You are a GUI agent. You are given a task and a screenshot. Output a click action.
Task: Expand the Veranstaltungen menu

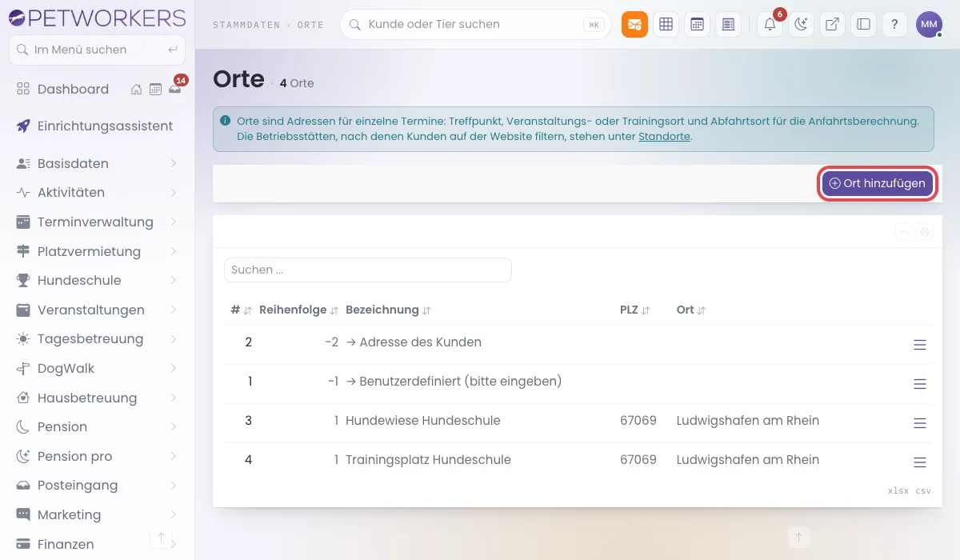[97, 310]
